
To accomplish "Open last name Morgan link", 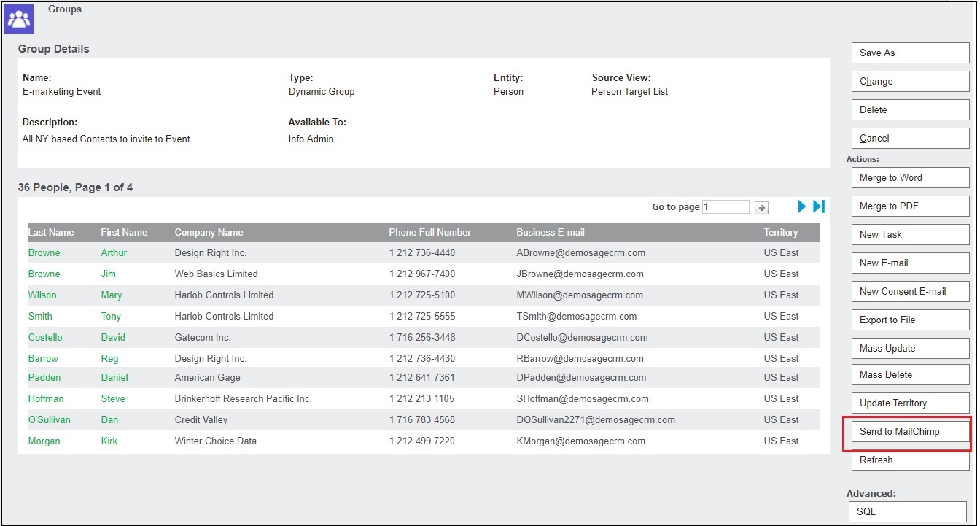I will click(44, 441).
